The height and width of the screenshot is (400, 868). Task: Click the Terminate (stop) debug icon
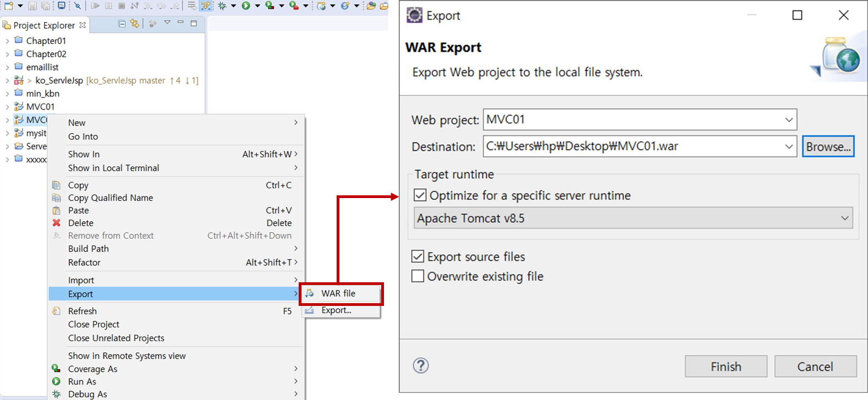tap(122, 6)
